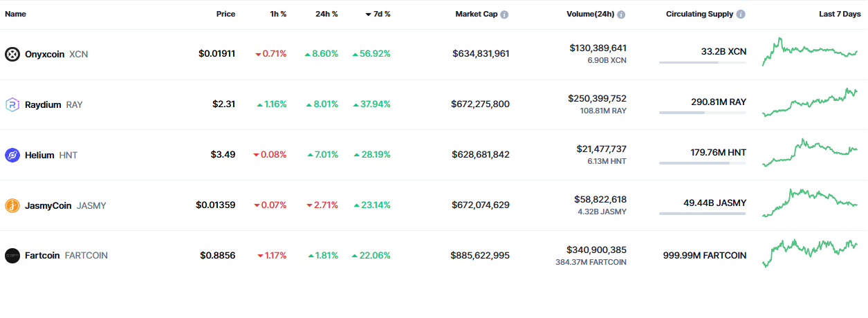This screenshot has height=318, width=868.
Task: Sort by the Volume(24h) column header
Action: click(x=590, y=14)
